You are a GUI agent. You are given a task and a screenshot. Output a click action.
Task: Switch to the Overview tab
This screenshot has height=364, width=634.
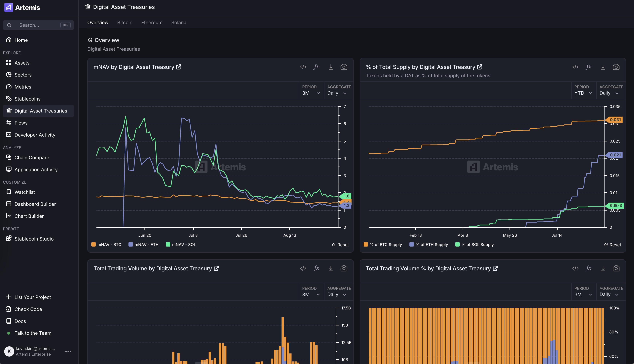[x=98, y=23]
